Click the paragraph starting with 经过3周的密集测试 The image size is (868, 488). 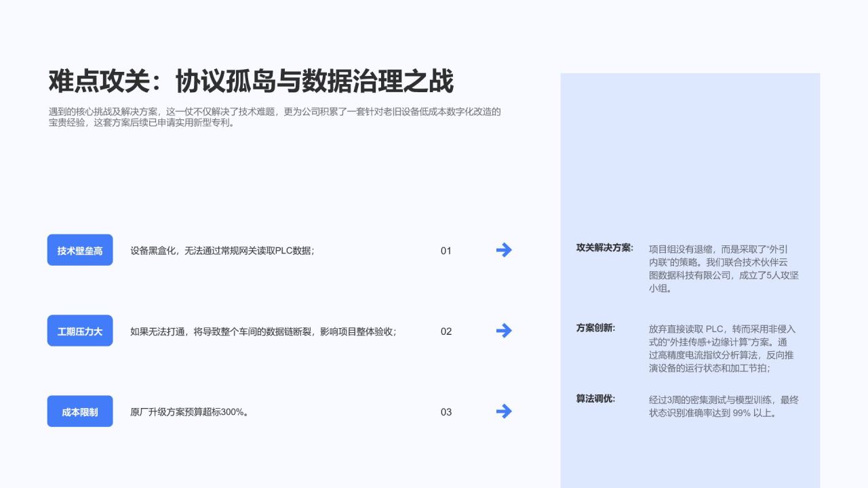click(x=724, y=406)
